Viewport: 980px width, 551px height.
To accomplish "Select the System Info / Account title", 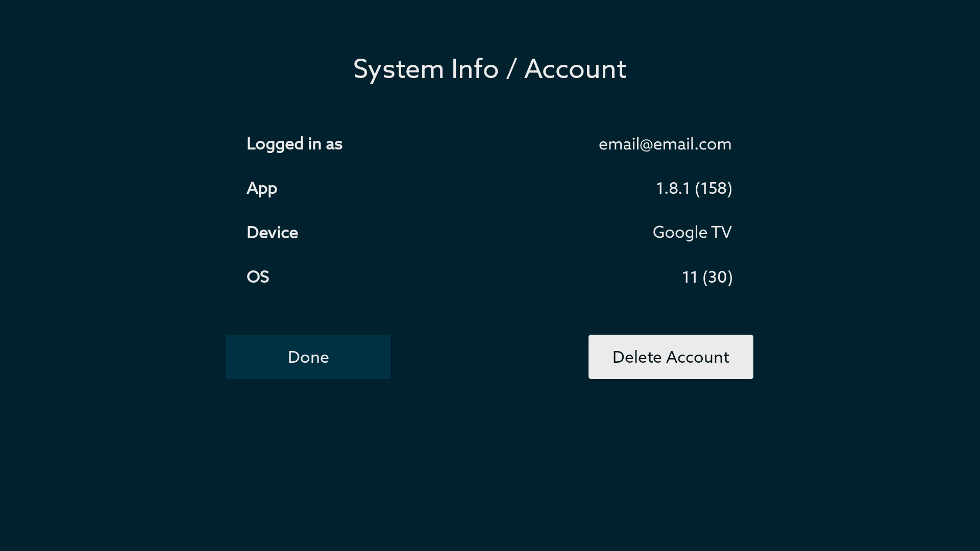I will 490,69.
